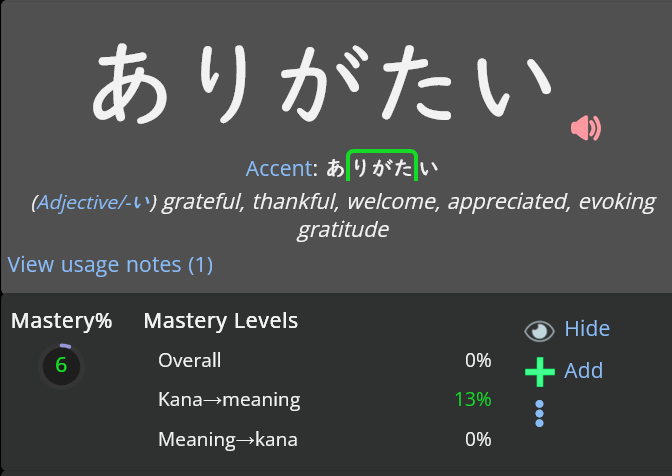Click the Hide text link

tap(586, 329)
